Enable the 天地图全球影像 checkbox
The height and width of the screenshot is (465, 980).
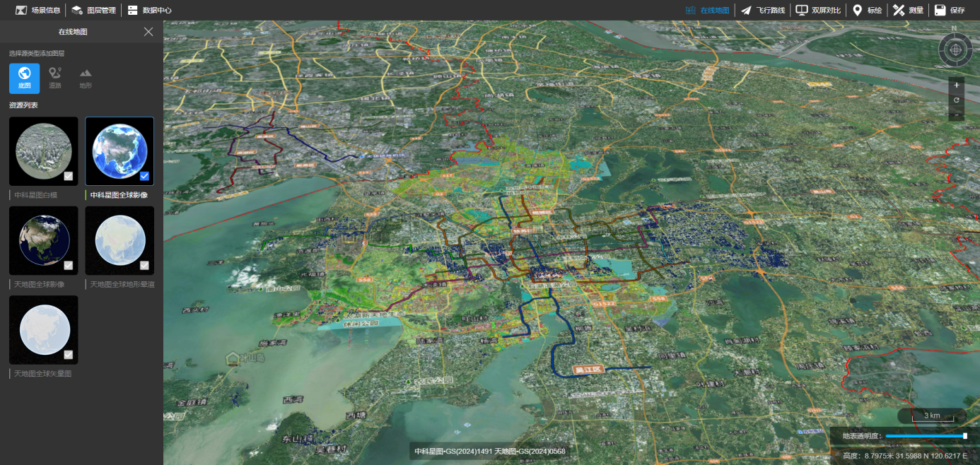pyautogui.click(x=69, y=265)
